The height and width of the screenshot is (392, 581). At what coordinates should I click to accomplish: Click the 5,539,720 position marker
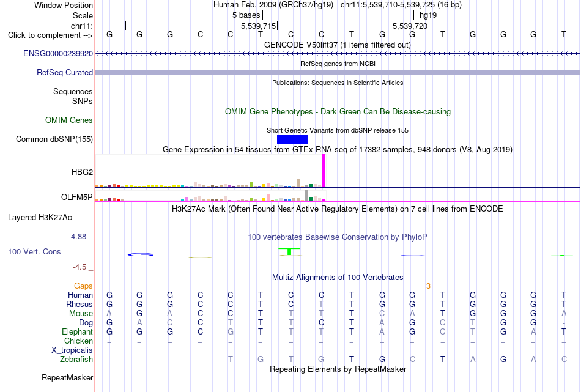point(410,26)
